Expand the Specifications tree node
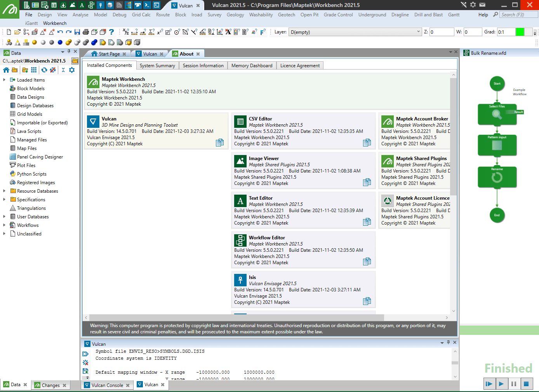The image size is (539, 392). pos(4,199)
